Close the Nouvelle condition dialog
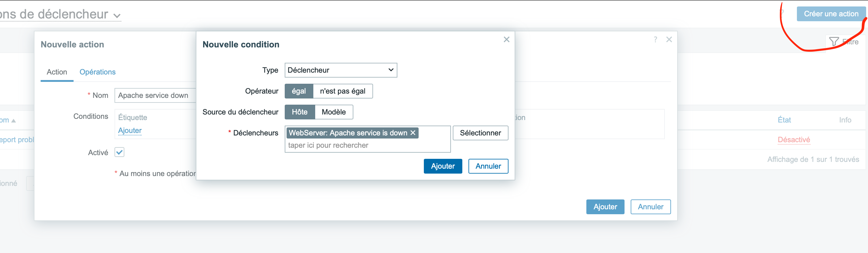Viewport: 868px width, 253px height. [506, 40]
